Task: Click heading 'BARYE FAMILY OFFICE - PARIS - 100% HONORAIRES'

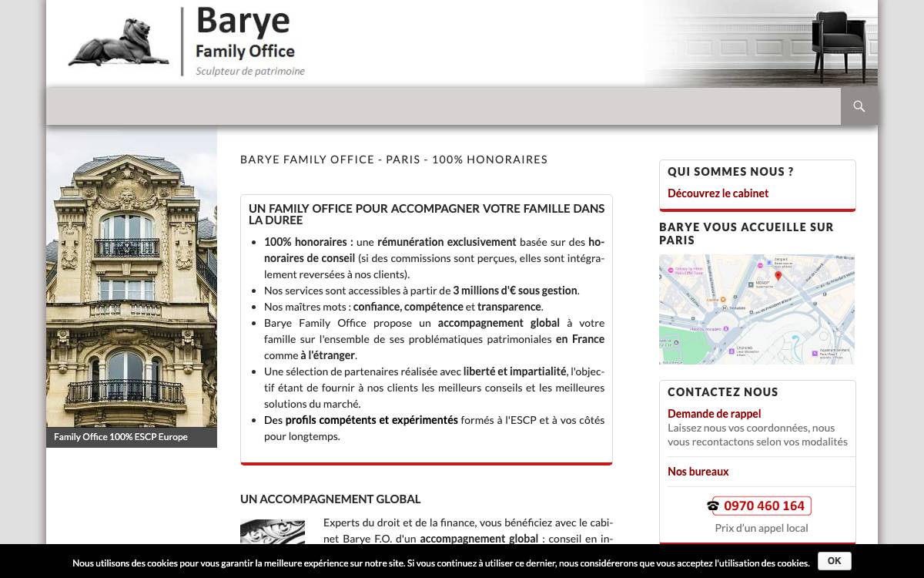Action: [x=393, y=160]
